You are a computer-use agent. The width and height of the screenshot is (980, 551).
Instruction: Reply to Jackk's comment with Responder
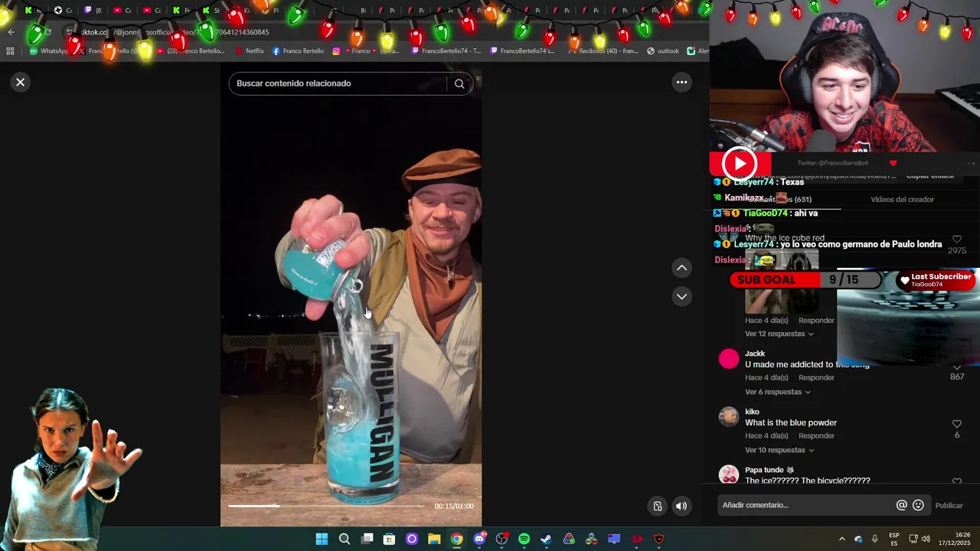[x=816, y=377]
